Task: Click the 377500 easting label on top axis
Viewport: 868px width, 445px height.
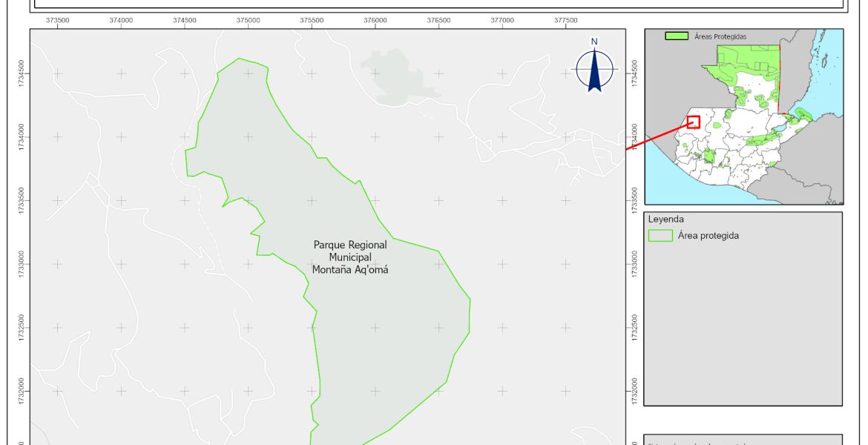Action: tap(566, 20)
